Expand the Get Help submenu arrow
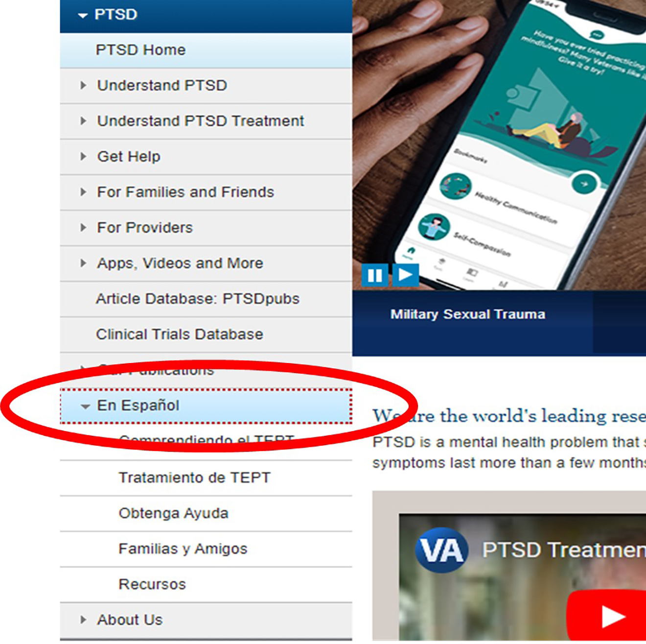 83,156
